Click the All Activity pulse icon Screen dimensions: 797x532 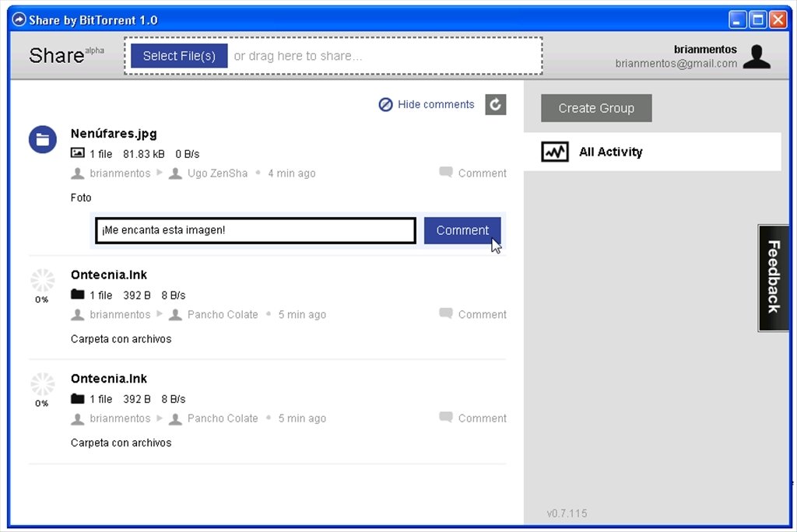coord(554,152)
